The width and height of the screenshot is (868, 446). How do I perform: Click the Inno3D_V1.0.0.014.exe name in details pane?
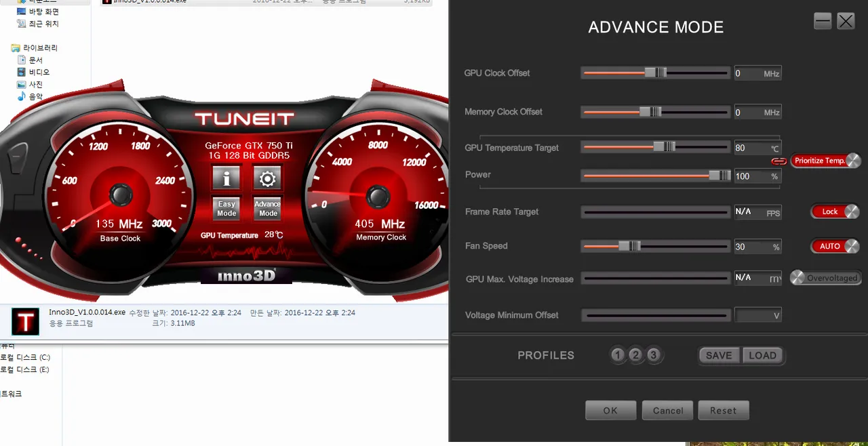pyautogui.click(x=87, y=312)
